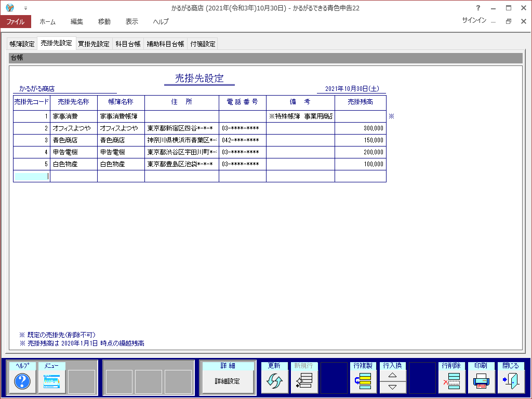This screenshot has height=399, width=532.
Task: Click the date 2021年10月30日(土)
Action: (352, 89)
